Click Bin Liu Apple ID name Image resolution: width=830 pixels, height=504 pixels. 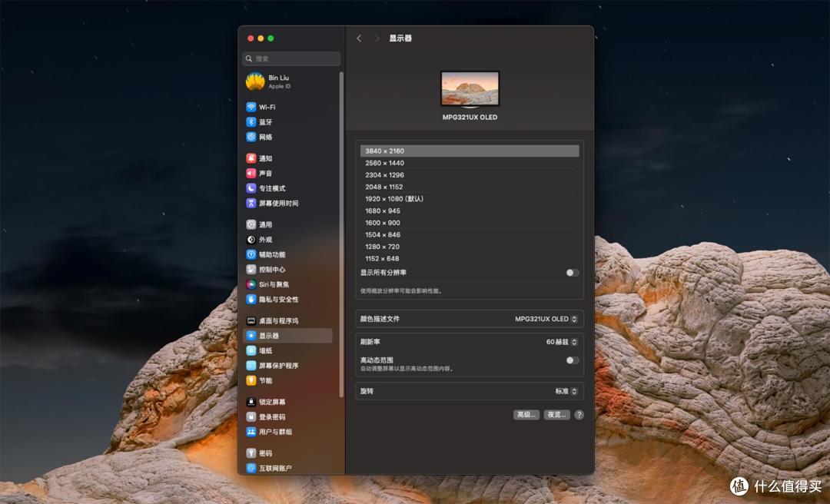pos(279,81)
